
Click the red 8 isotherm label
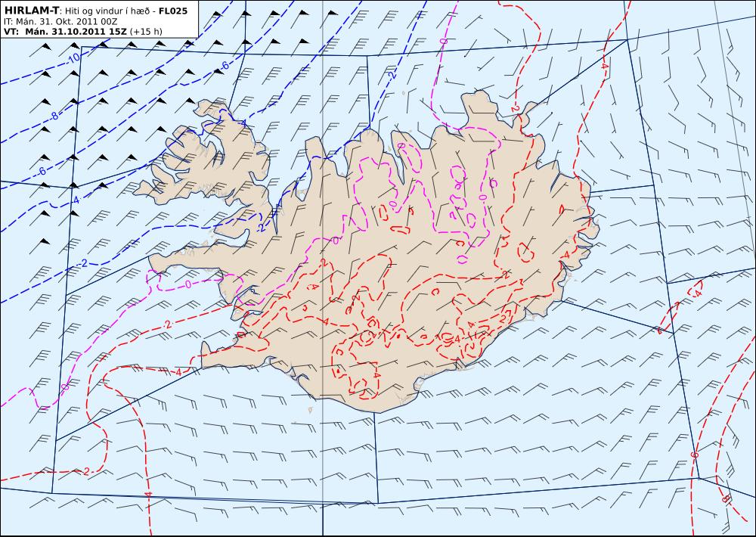click(x=725, y=499)
